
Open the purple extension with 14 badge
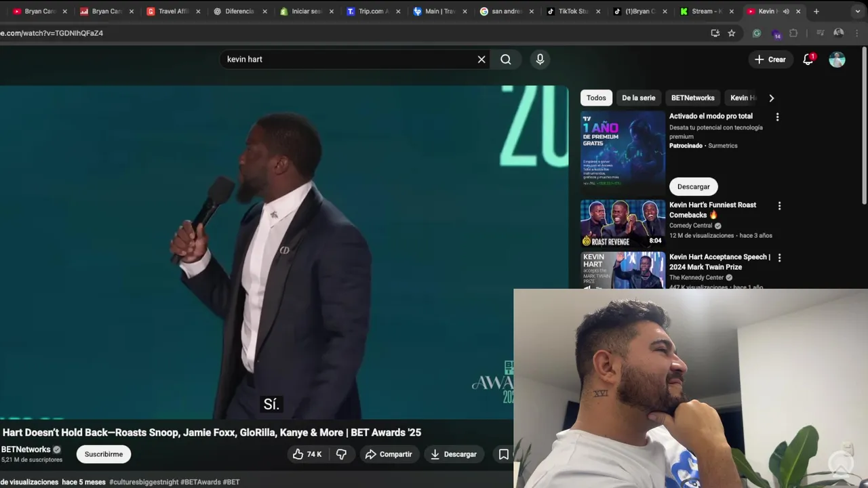click(x=776, y=33)
